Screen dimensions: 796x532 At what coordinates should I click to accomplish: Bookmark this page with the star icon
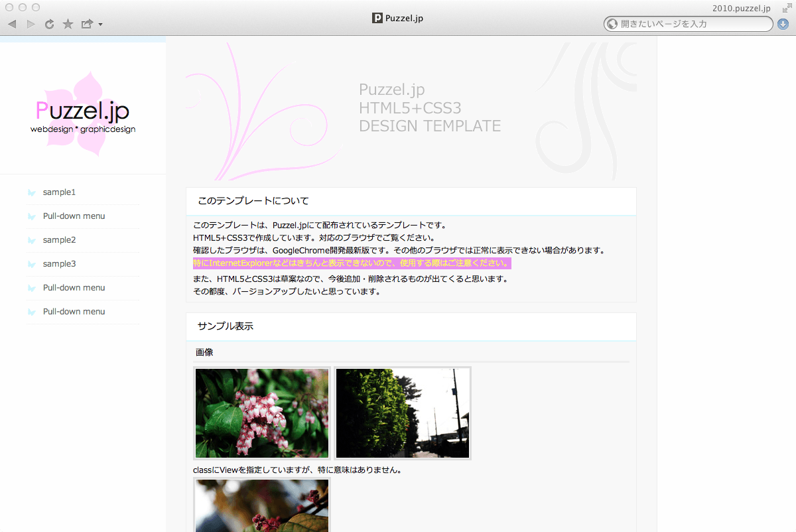(68, 25)
